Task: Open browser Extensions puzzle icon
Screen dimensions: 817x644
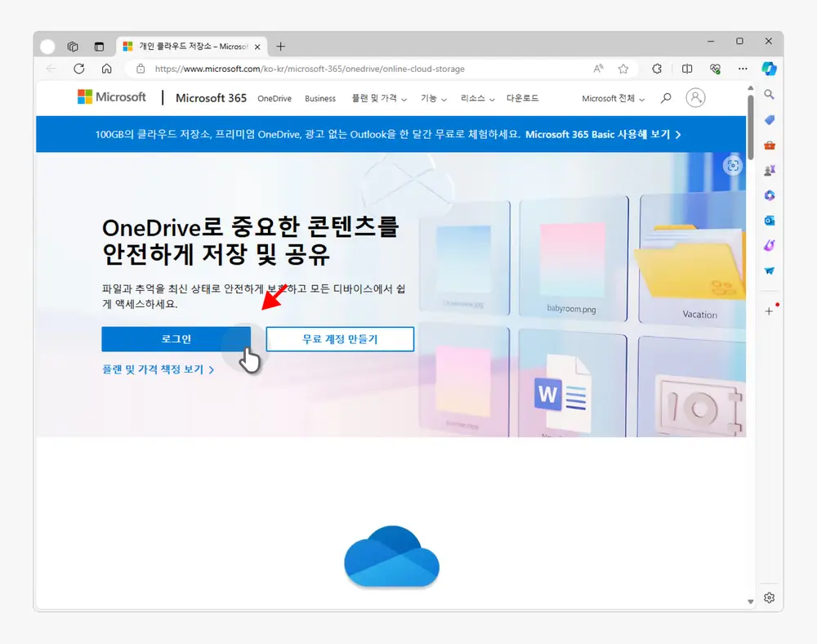Action: pos(657,69)
